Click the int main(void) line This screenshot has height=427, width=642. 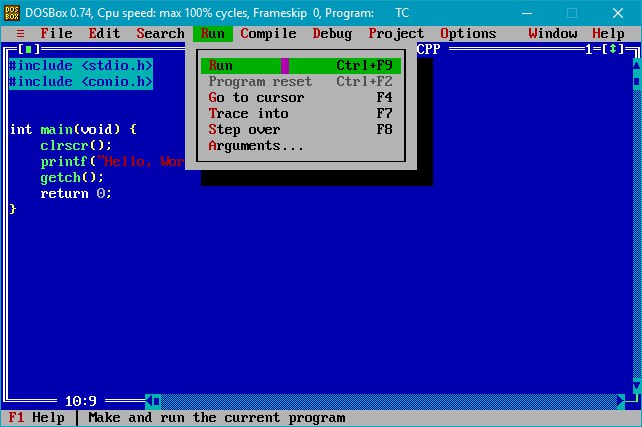coord(73,129)
